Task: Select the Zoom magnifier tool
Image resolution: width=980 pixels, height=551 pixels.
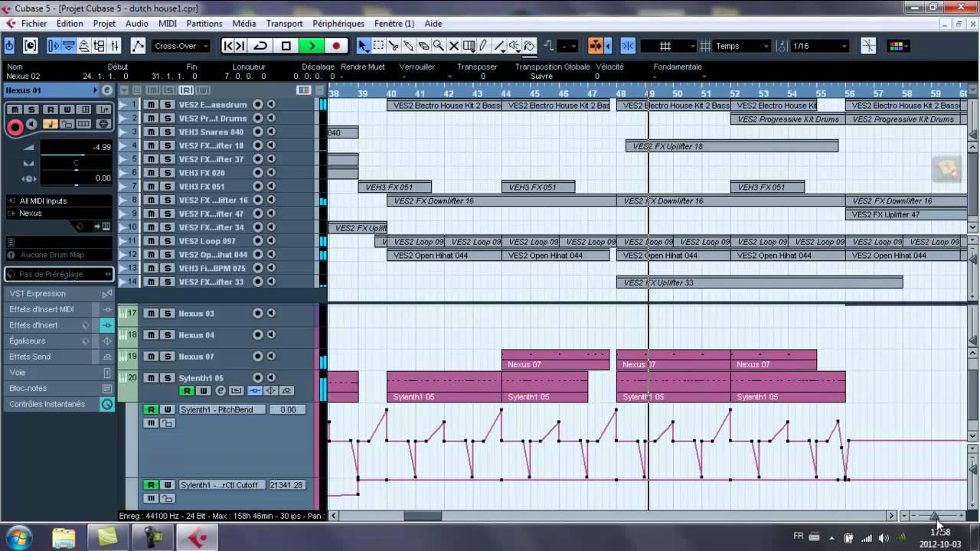Action: [439, 46]
